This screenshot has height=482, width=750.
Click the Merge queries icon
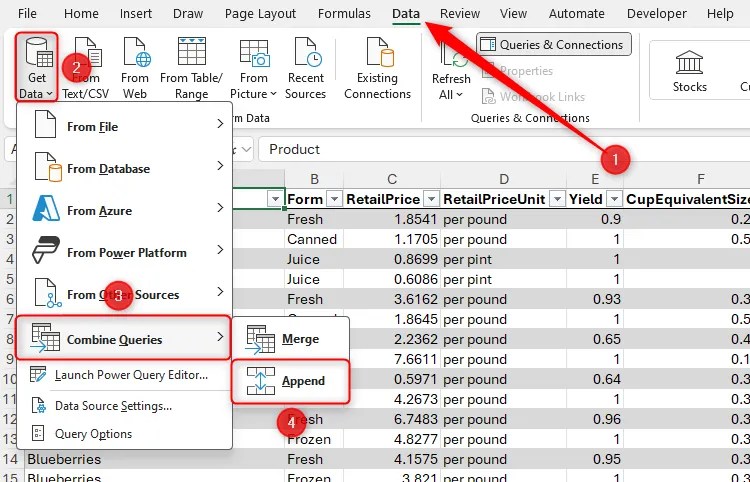[x=260, y=340]
